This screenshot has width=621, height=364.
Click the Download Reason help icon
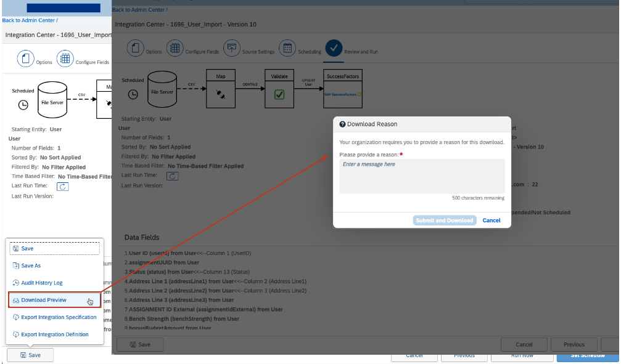coord(343,124)
